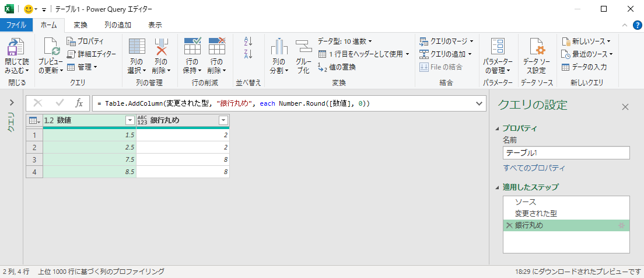This screenshot has width=644, height=278.
Task: Click the column profiling status text
Action: (101, 272)
